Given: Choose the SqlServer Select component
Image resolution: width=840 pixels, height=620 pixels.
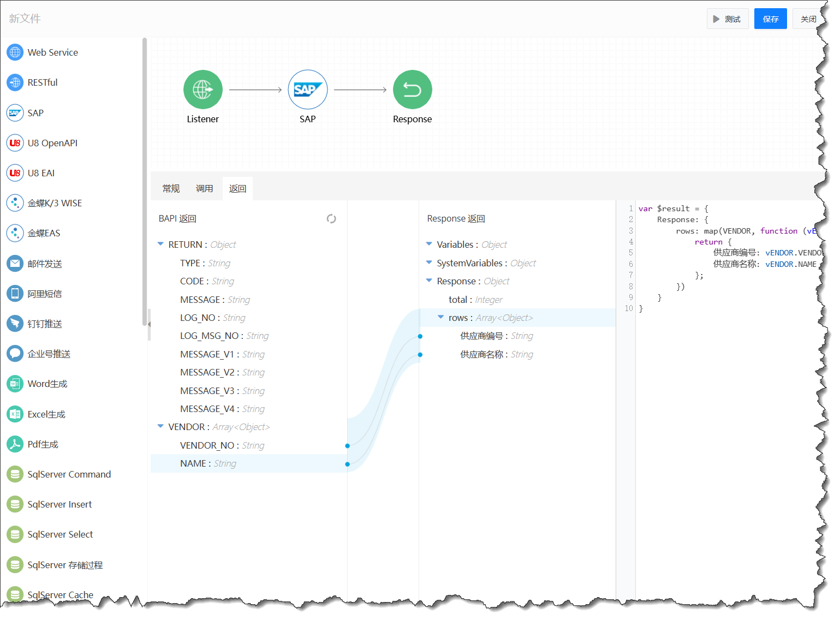Looking at the screenshot, I should pos(60,534).
